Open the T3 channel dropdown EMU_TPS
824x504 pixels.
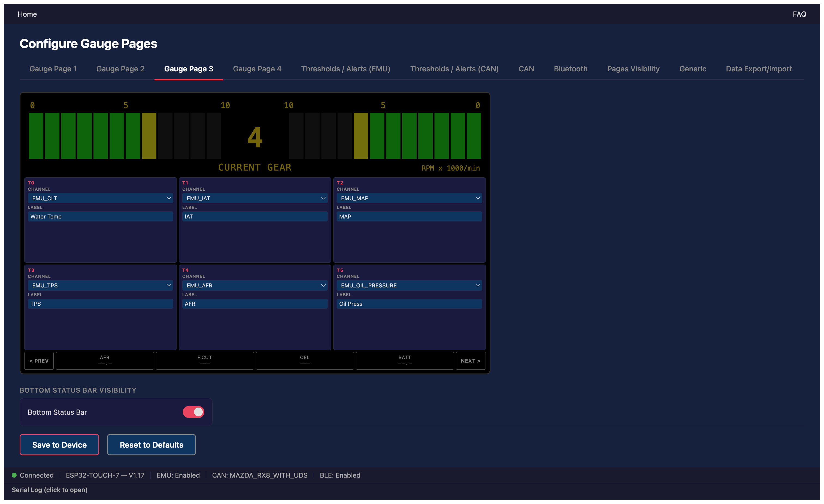coord(100,285)
